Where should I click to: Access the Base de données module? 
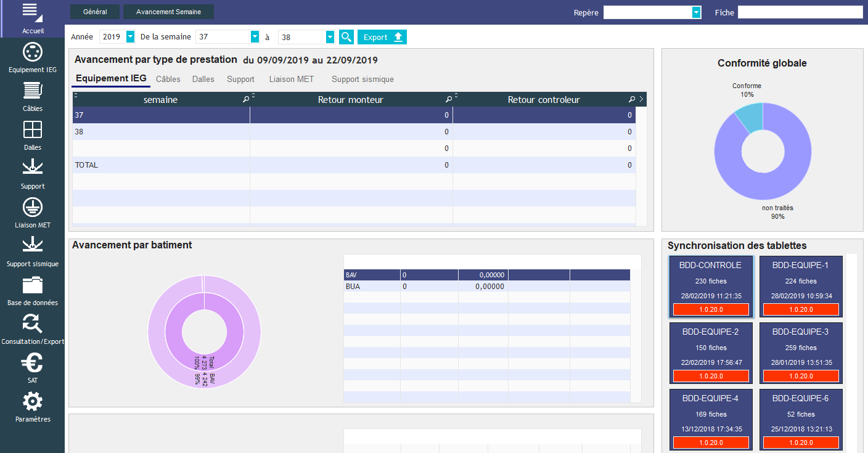pyautogui.click(x=32, y=290)
